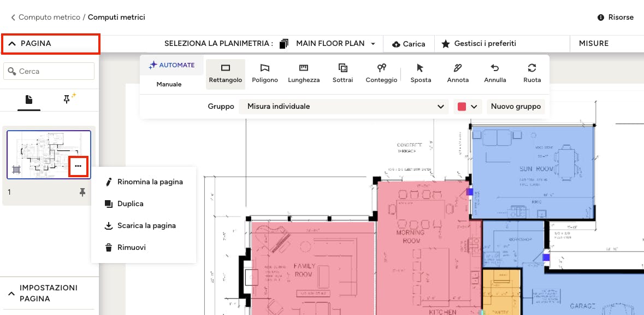Choose the Lunghezza measuring tool

click(x=304, y=73)
